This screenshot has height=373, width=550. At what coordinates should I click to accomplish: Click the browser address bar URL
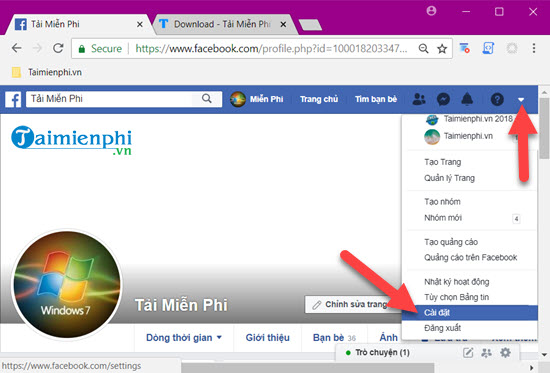pos(271,48)
